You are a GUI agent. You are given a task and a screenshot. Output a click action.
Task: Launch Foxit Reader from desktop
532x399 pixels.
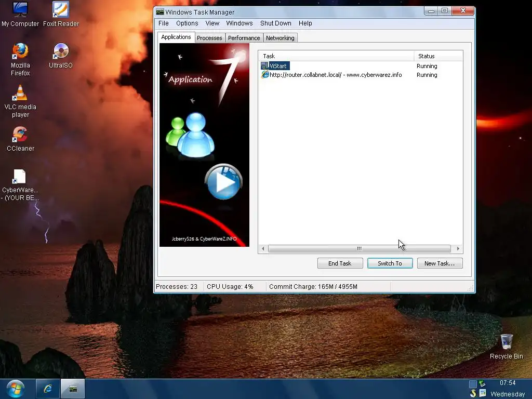[61, 14]
